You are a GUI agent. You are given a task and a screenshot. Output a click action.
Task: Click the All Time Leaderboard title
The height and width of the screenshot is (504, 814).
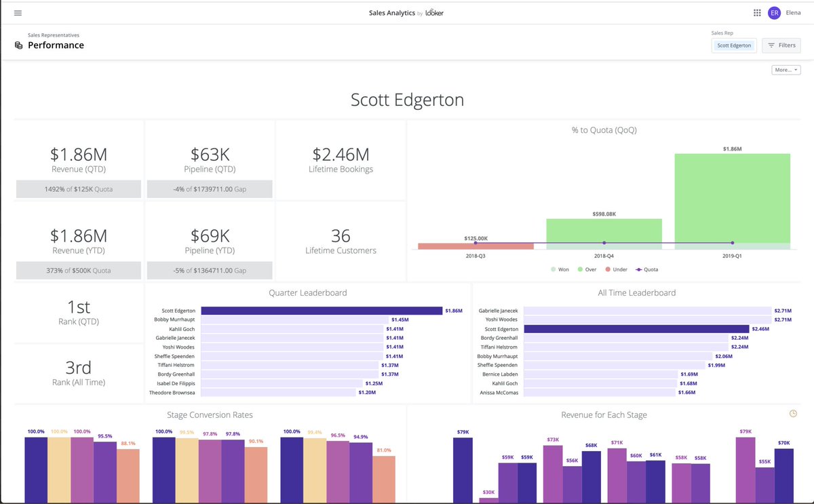coord(636,293)
